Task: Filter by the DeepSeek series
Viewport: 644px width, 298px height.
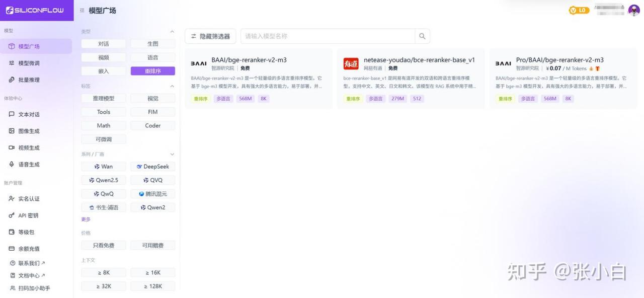Action: point(153,167)
